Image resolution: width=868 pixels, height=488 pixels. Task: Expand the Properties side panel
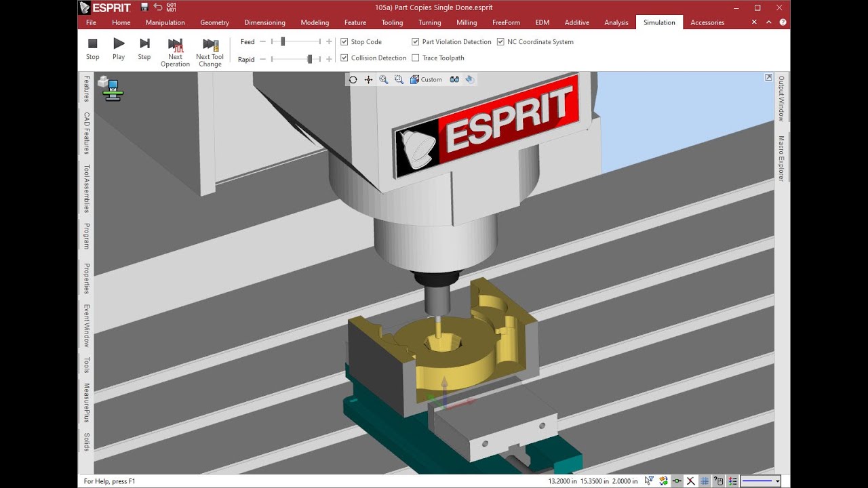[x=86, y=279]
